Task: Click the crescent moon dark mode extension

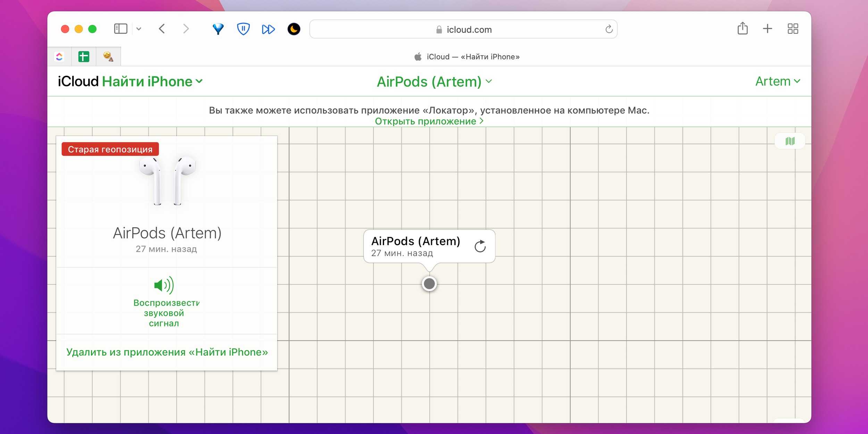Action: coord(294,29)
